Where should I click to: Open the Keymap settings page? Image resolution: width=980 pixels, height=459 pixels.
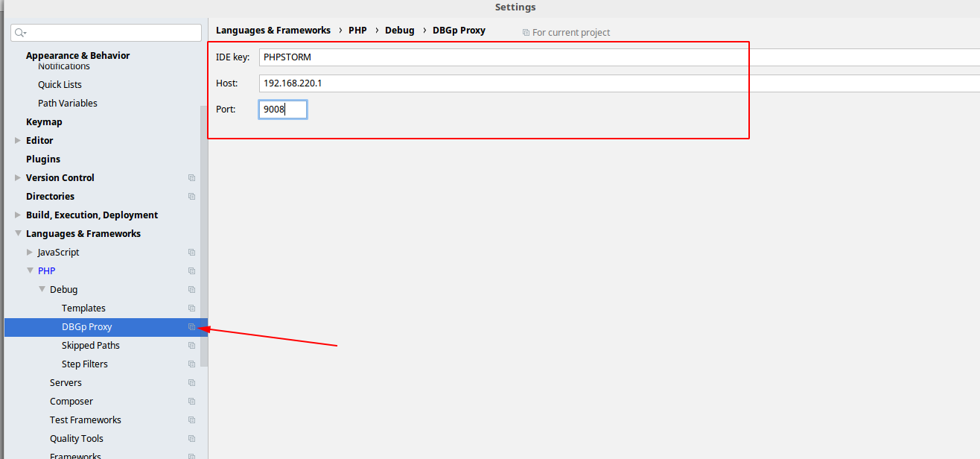[x=44, y=121]
